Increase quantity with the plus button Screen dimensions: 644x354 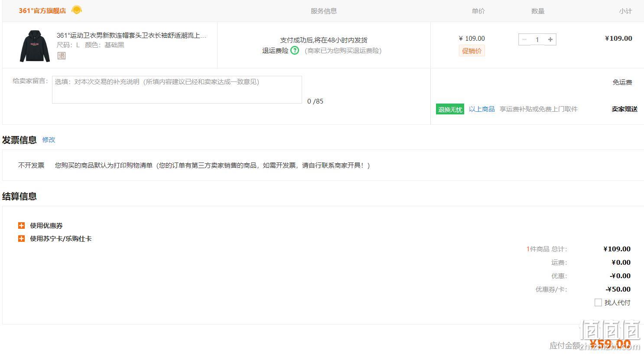pos(550,39)
